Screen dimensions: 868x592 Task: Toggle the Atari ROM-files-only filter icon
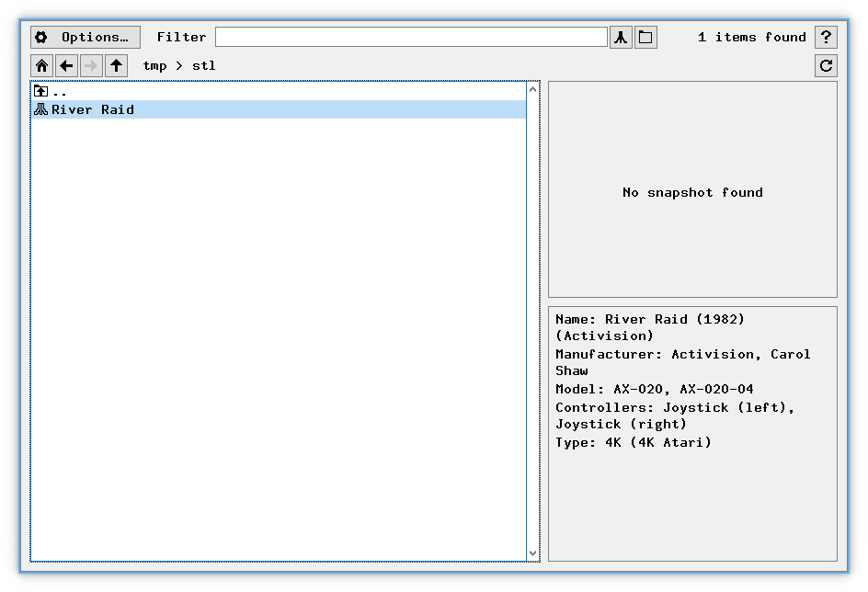click(621, 37)
